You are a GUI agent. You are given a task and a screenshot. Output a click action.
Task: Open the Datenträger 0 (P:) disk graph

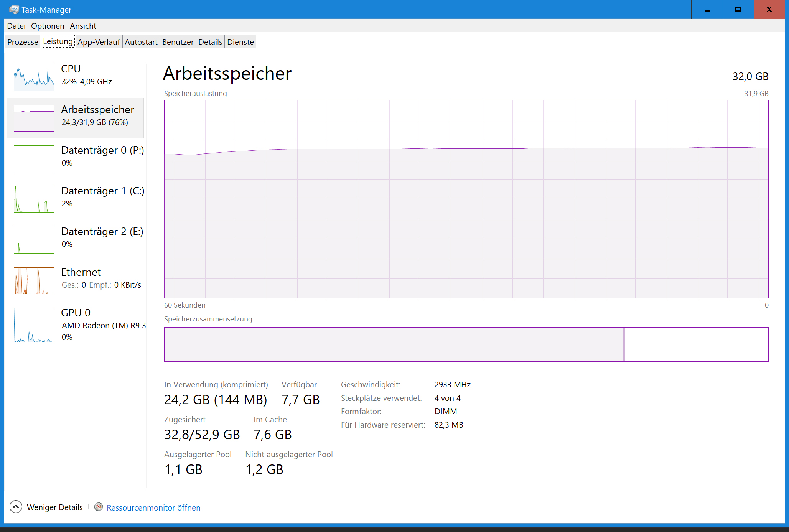point(34,159)
